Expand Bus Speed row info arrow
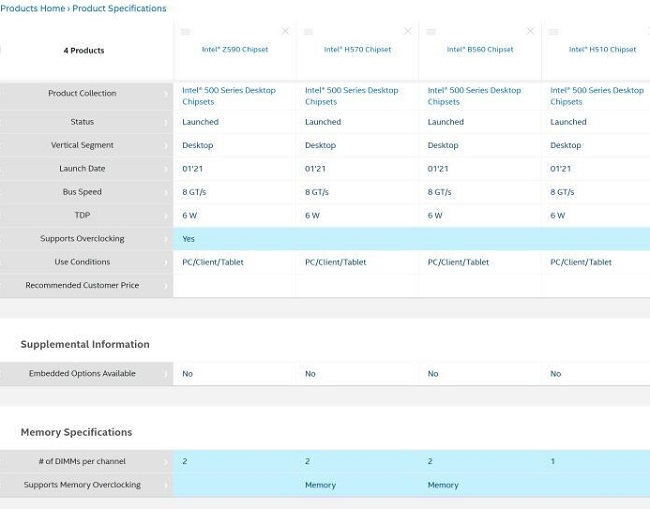650x509 pixels. point(166,192)
